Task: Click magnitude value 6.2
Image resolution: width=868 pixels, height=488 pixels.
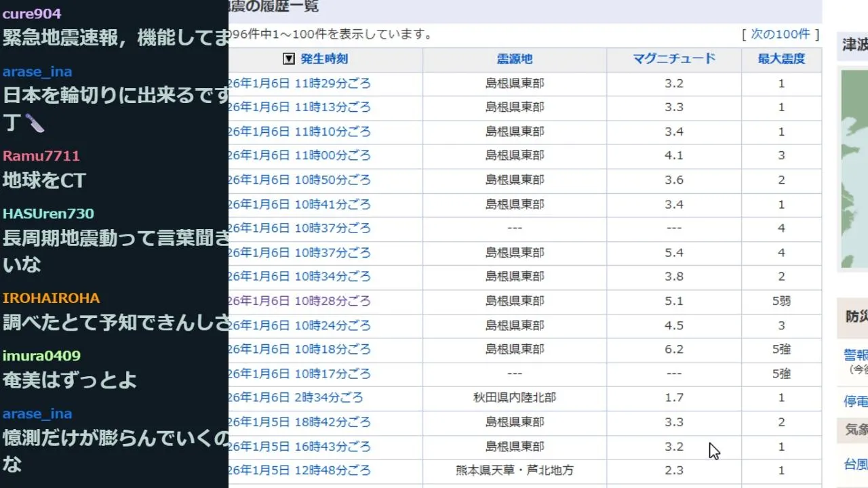Action: [x=674, y=350]
